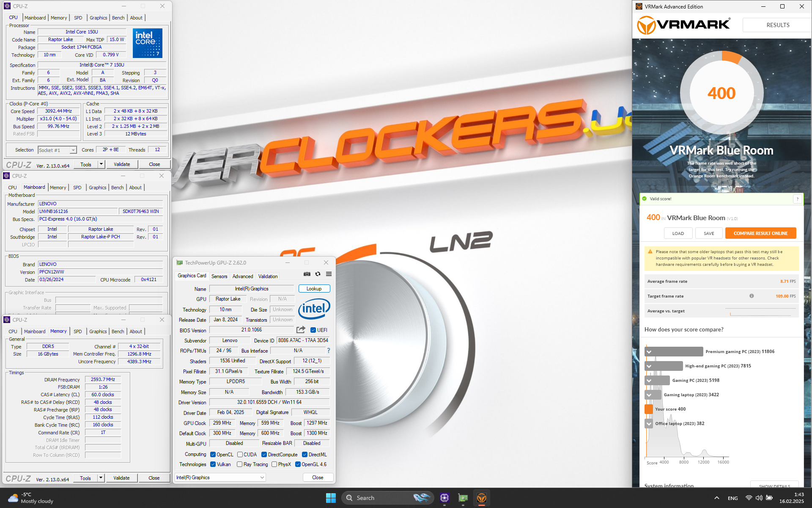The image size is (812, 508).
Task: Open the weather widget on taskbar
Action: 32,498
